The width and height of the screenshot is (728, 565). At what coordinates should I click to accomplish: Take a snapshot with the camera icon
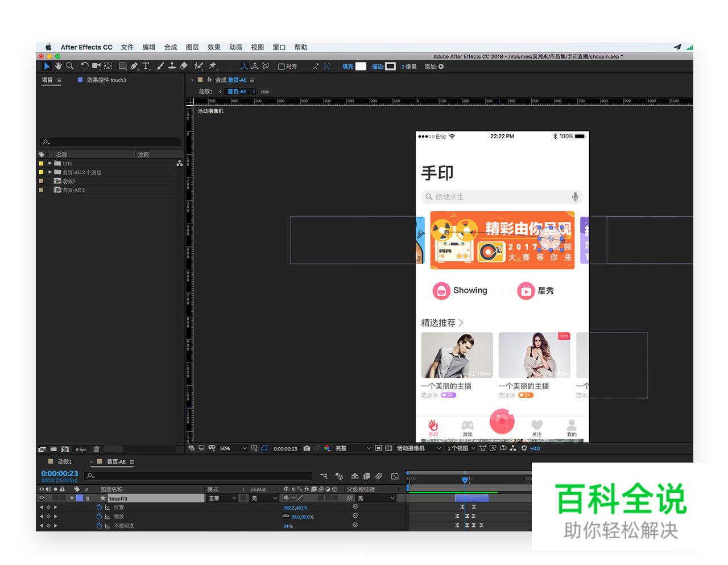(x=307, y=448)
